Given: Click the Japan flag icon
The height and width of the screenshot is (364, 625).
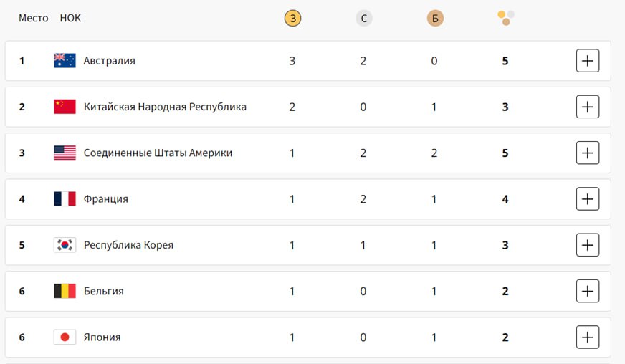Looking at the screenshot, I should [x=65, y=337].
